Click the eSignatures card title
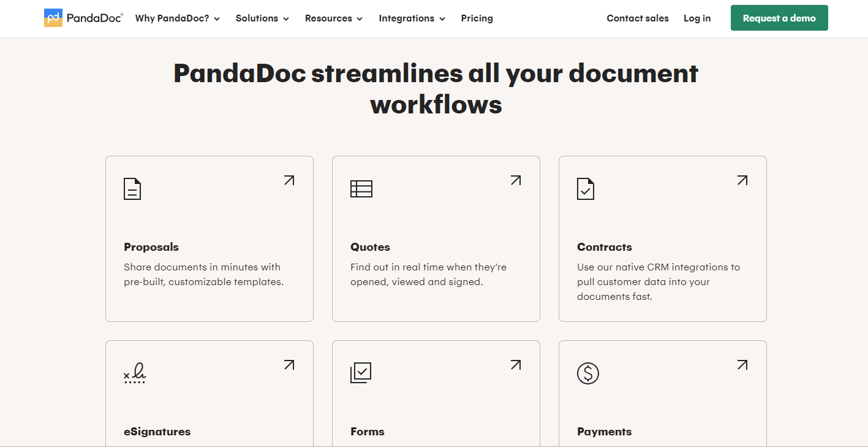Image resolution: width=868 pixels, height=447 pixels. [x=157, y=432]
